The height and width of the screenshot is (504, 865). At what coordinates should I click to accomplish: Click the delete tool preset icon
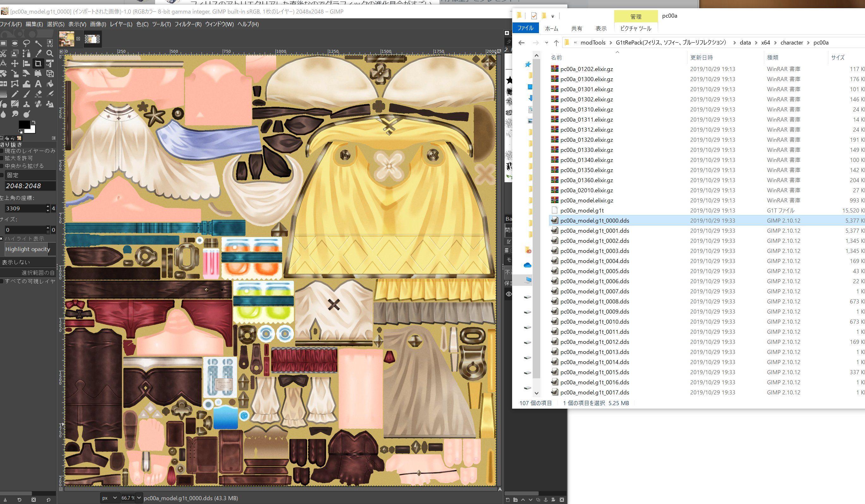pos(33,500)
